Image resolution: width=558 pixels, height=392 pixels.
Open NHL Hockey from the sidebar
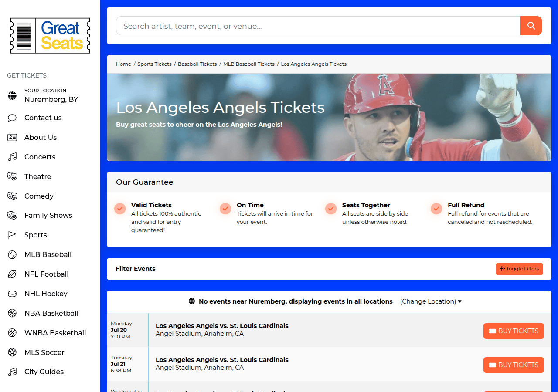click(x=46, y=294)
